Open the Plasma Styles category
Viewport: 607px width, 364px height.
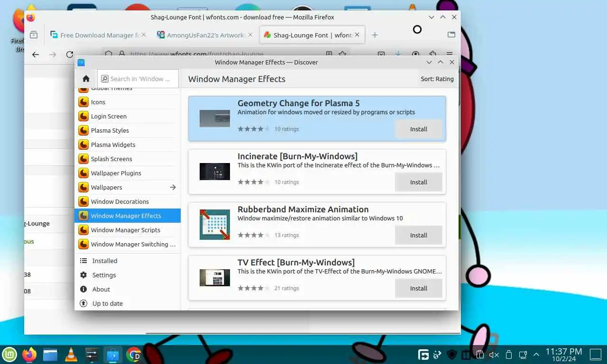click(127, 130)
